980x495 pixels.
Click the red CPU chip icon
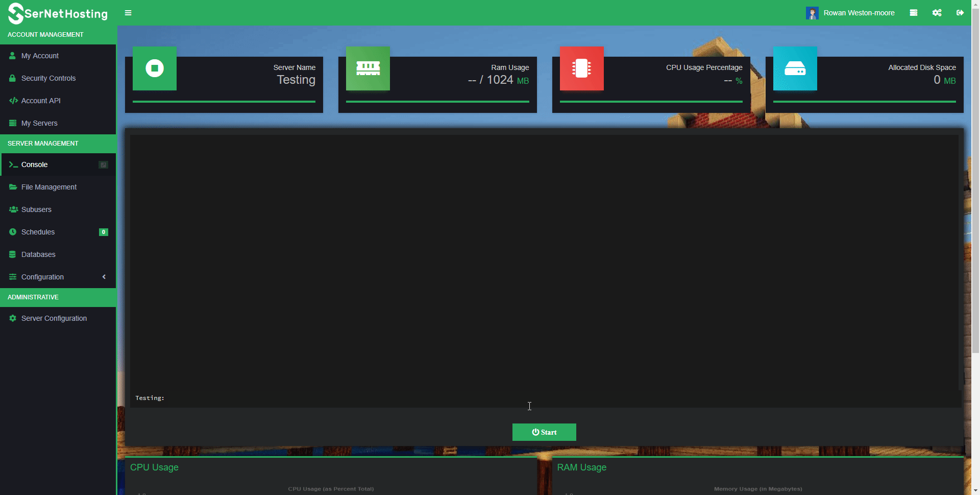(581, 68)
